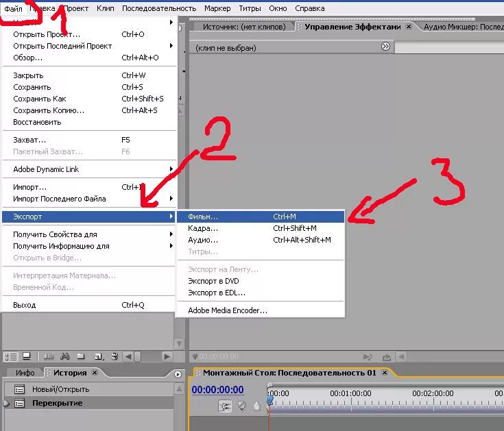Select Перекрытие history state

coord(88,403)
